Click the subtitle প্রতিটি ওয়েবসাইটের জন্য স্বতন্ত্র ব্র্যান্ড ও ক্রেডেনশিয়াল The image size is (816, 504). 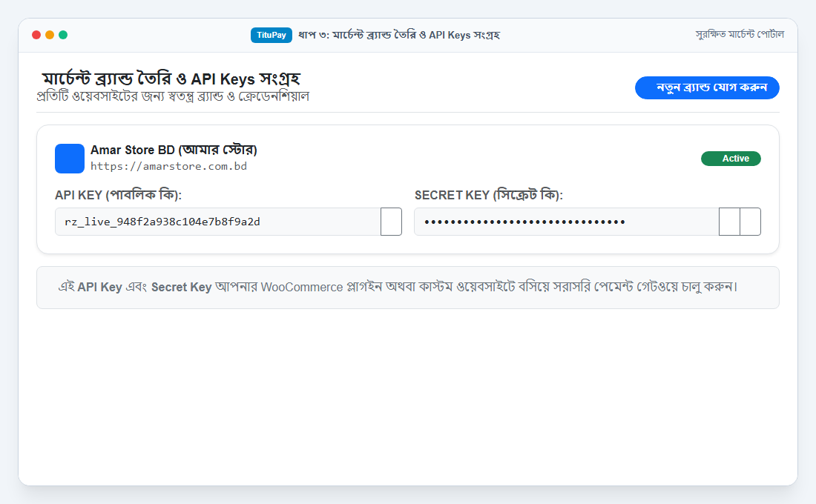[173, 96]
